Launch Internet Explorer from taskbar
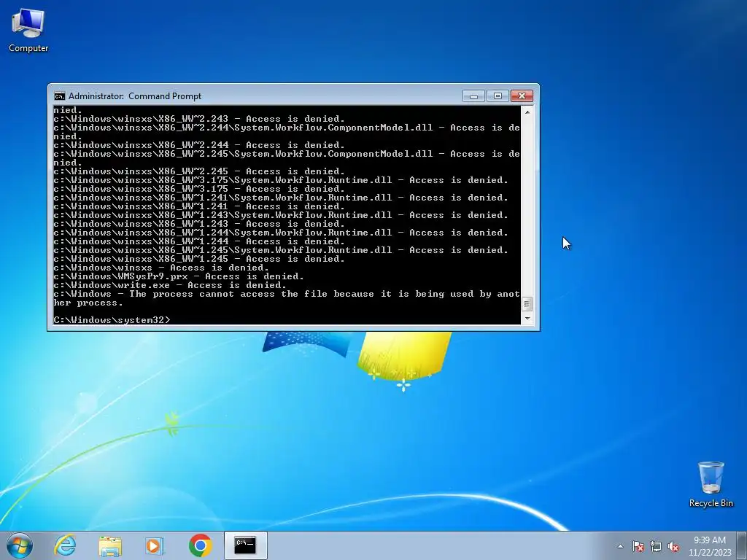Image resolution: width=747 pixels, height=560 pixels. click(65, 545)
